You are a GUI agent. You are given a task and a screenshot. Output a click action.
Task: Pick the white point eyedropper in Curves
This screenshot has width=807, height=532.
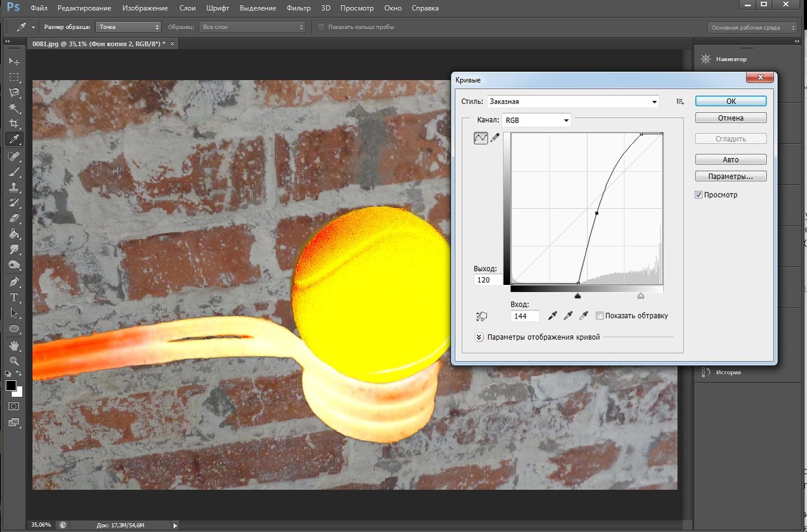pos(583,316)
